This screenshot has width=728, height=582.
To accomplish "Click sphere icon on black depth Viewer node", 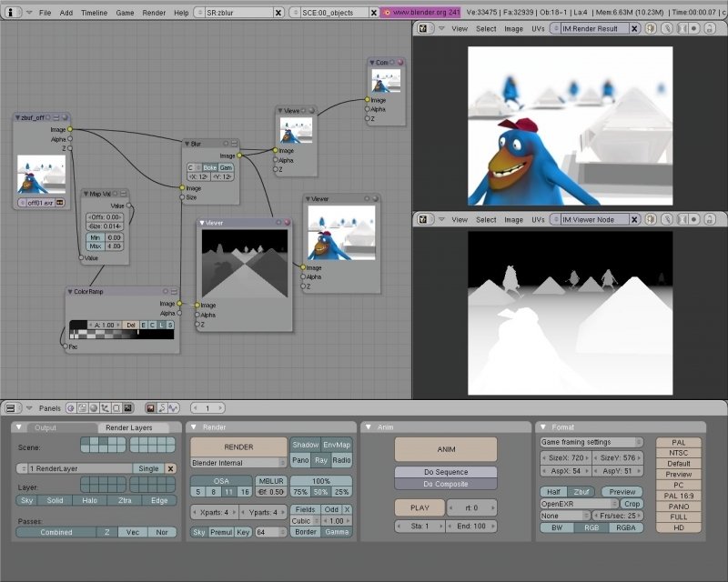I will (287, 223).
